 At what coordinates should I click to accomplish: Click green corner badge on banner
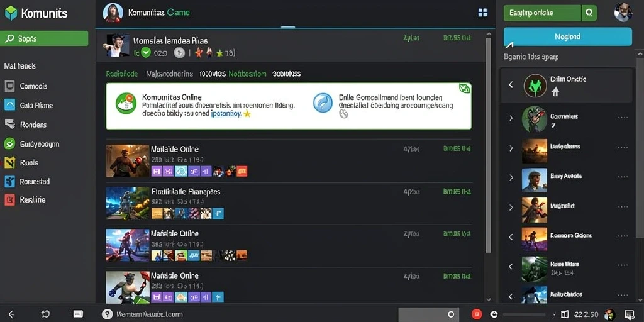[465, 88]
